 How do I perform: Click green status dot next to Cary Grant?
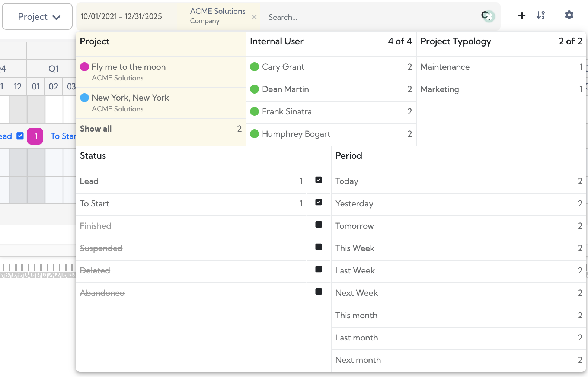[x=255, y=67]
